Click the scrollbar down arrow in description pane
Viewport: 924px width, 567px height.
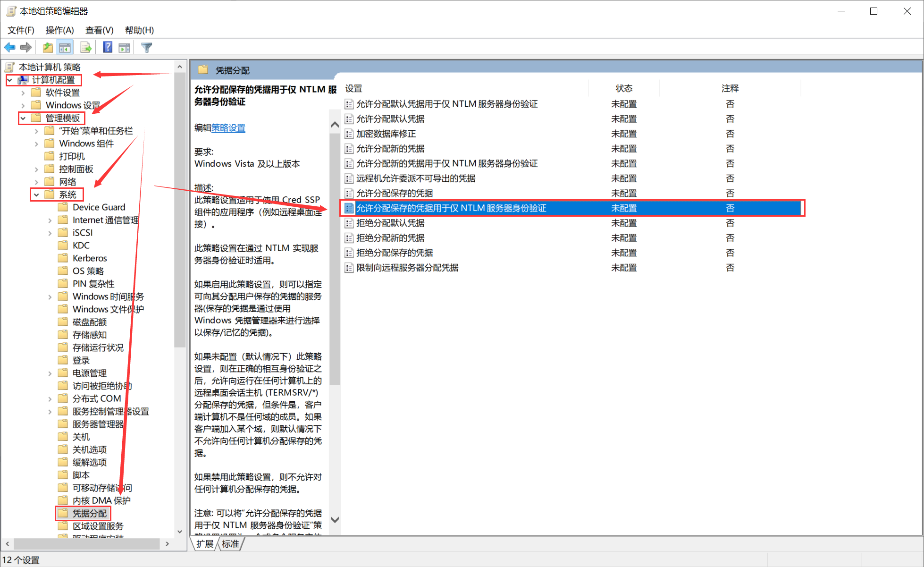[x=335, y=519]
